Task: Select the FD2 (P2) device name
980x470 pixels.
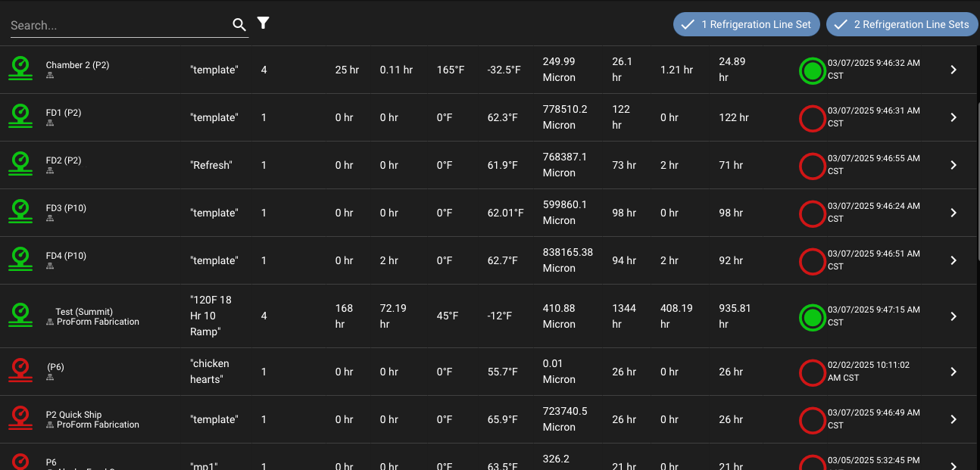Action: [64, 160]
